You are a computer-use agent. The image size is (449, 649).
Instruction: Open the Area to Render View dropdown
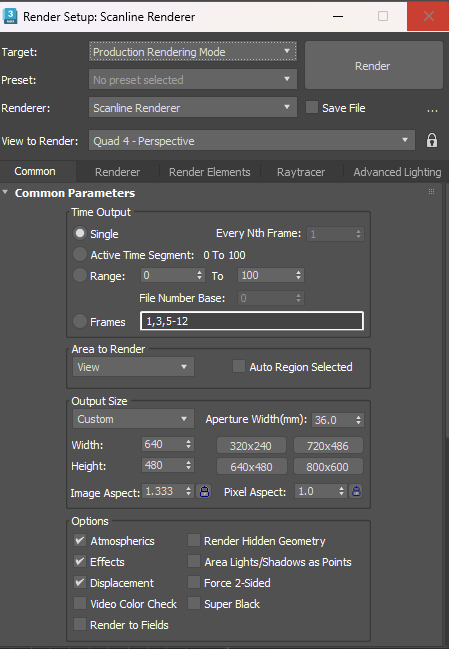pyautogui.click(x=133, y=367)
